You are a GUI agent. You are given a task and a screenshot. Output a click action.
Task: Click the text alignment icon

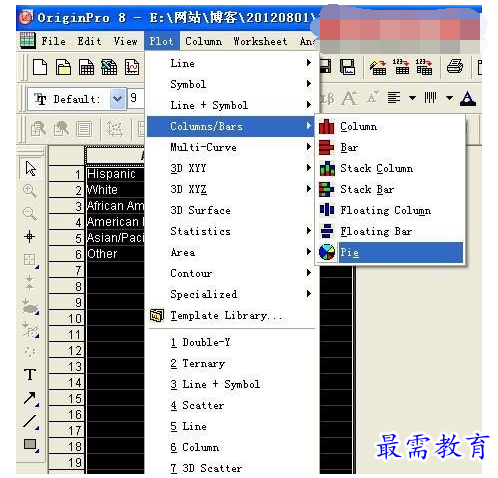[394, 98]
